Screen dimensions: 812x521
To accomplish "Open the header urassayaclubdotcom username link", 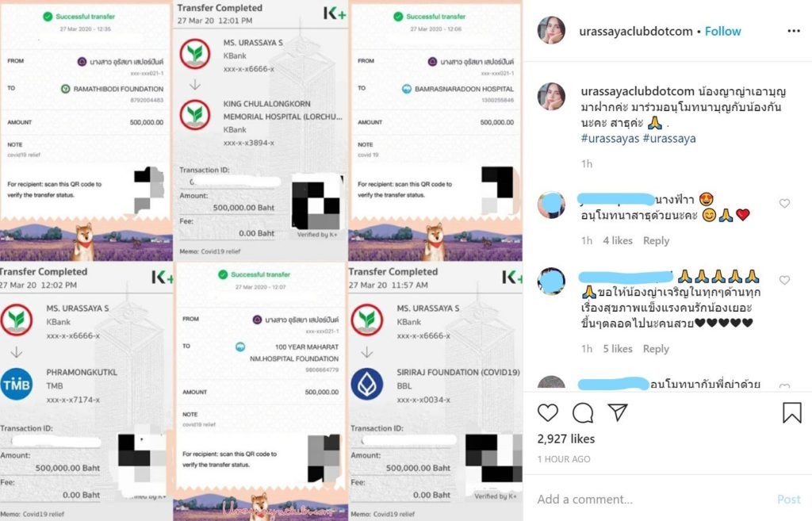I will [x=635, y=31].
